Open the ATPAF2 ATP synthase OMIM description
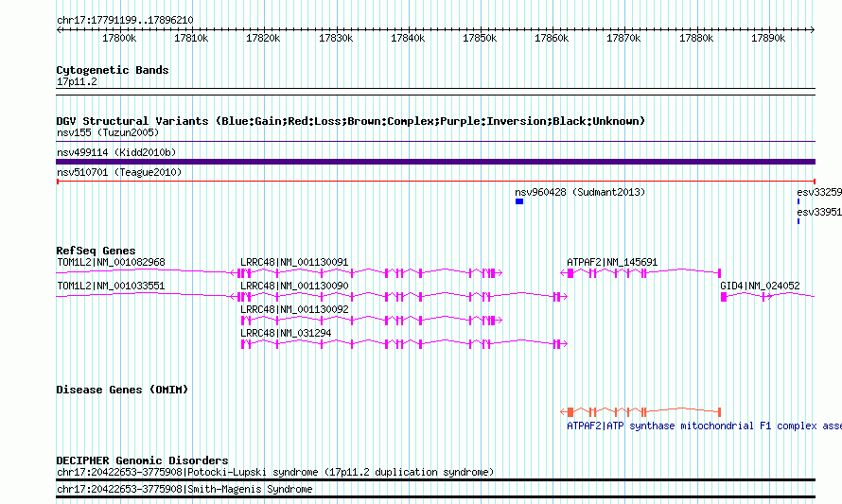The width and height of the screenshot is (842, 504). pyautogui.click(x=704, y=426)
